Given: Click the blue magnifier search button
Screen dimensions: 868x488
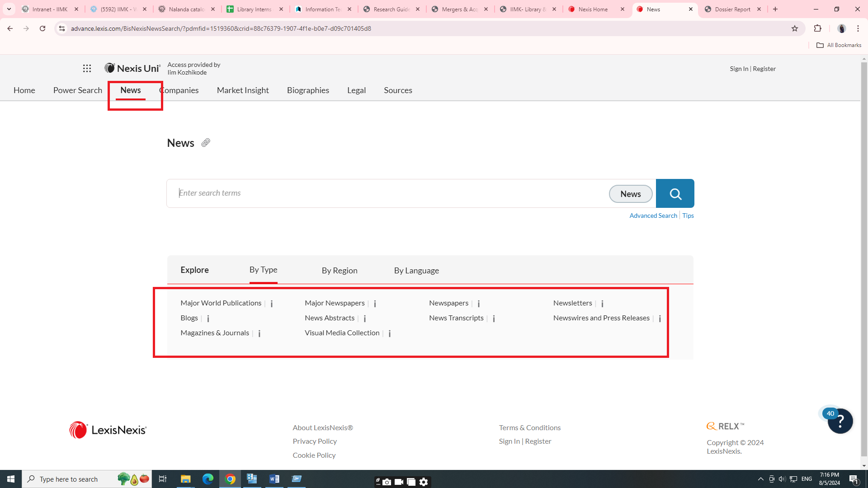Looking at the screenshot, I should [675, 194].
